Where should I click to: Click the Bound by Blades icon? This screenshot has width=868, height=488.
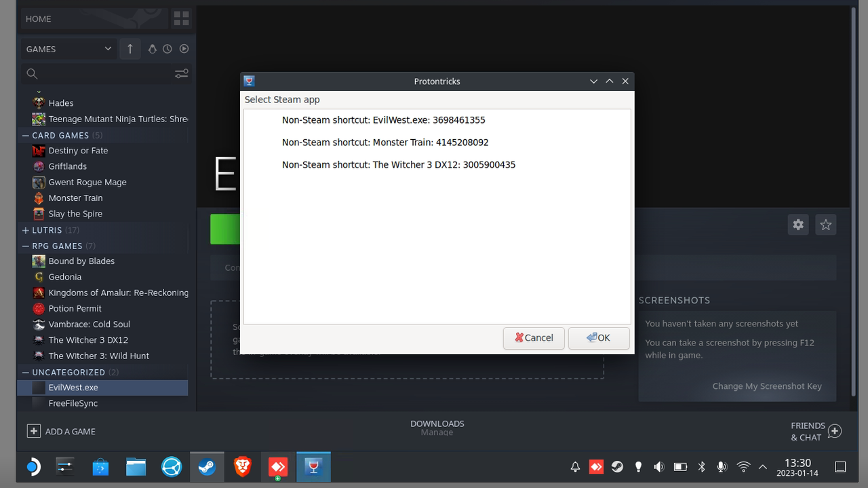coord(39,261)
